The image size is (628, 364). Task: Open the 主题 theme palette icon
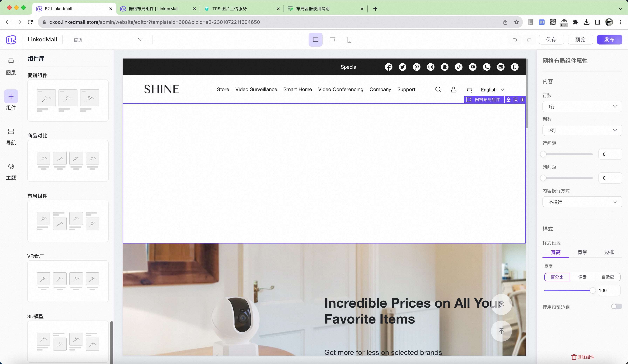(11, 166)
